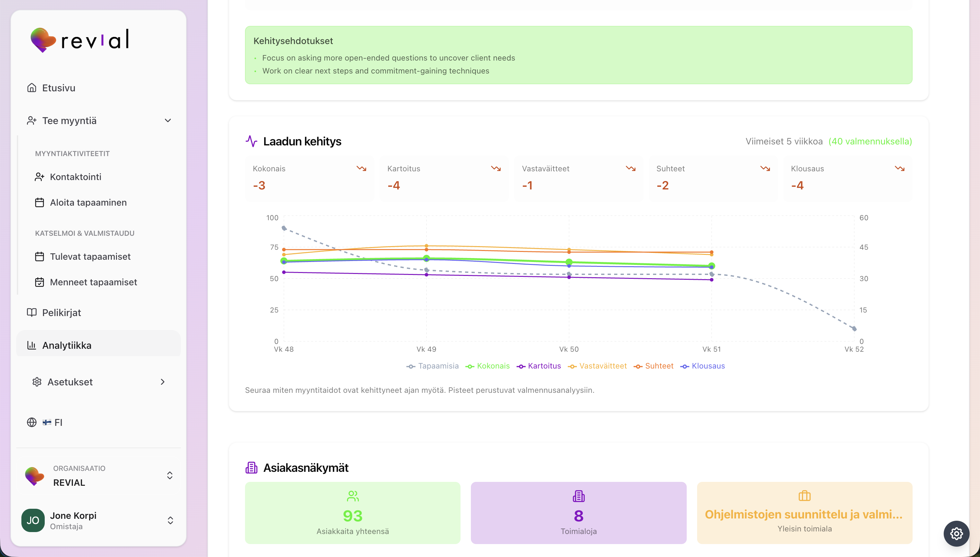This screenshot has width=980, height=557.
Task: Click the floating settings gear button
Action: coord(956,533)
